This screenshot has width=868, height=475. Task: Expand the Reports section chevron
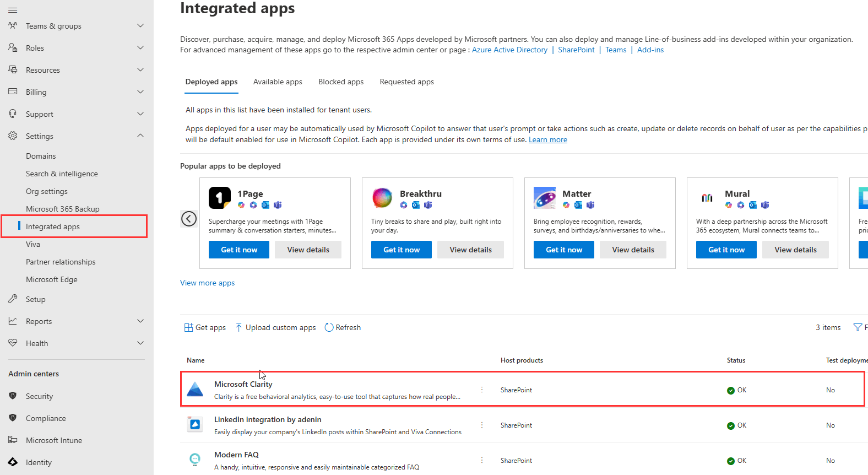pyautogui.click(x=140, y=321)
